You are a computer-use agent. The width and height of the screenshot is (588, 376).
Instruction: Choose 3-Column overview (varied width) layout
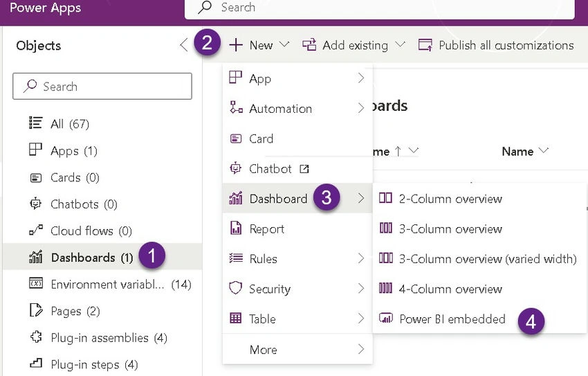(x=479, y=258)
